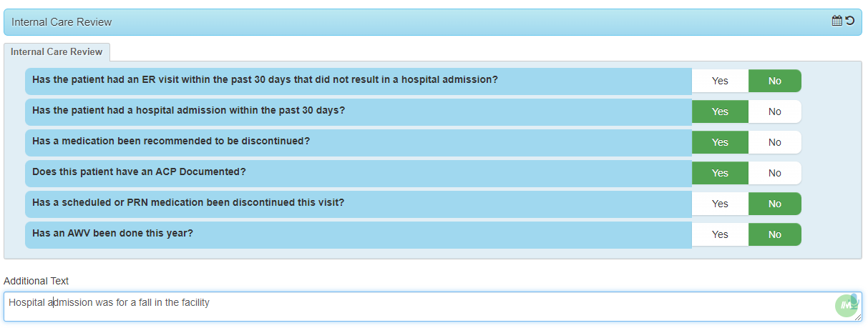Select Yes for PRN medication discontinued this visit

pos(720,204)
